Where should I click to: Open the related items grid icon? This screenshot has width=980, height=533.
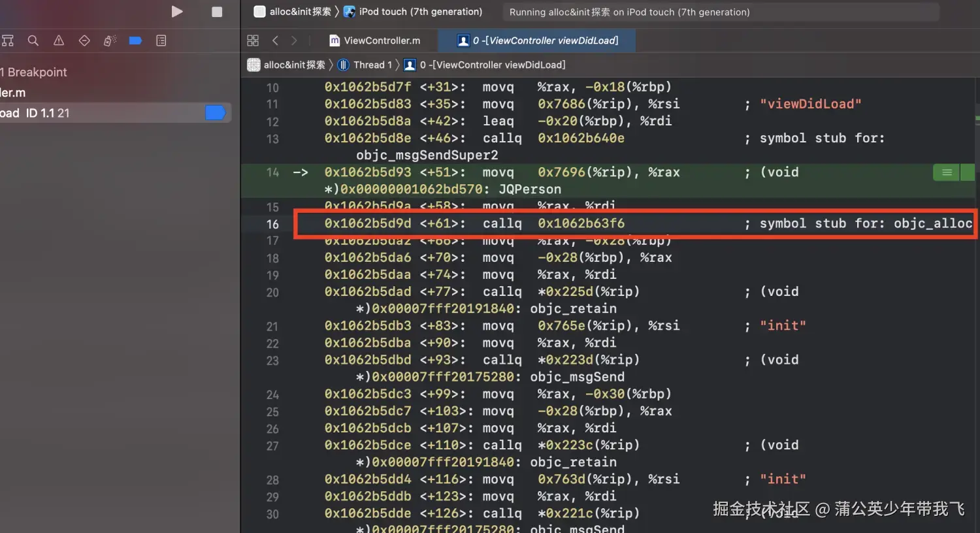253,40
